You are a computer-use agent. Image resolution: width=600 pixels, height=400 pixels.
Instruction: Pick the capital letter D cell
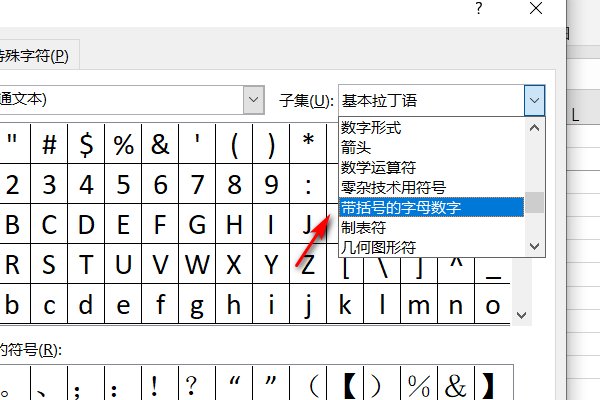[x=86, y=224]
